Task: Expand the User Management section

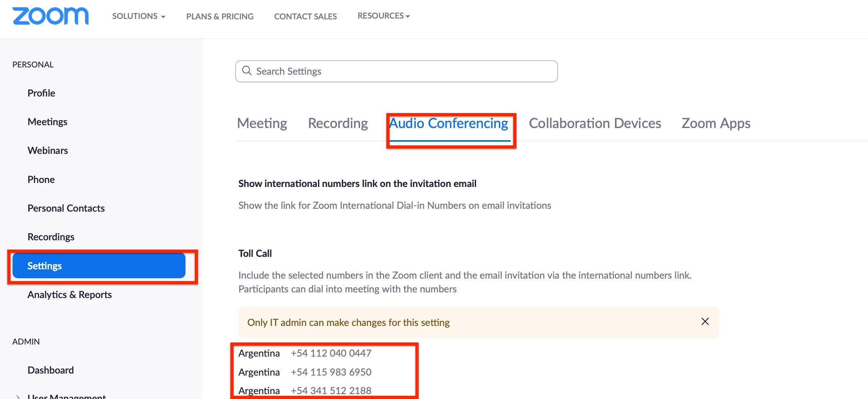Action: 18,397
